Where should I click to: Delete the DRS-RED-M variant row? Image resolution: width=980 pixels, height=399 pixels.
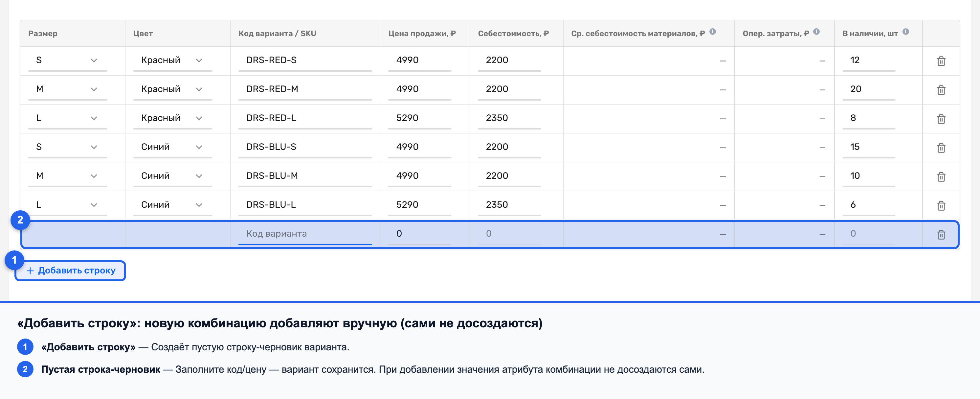click(x=941, y=90)
